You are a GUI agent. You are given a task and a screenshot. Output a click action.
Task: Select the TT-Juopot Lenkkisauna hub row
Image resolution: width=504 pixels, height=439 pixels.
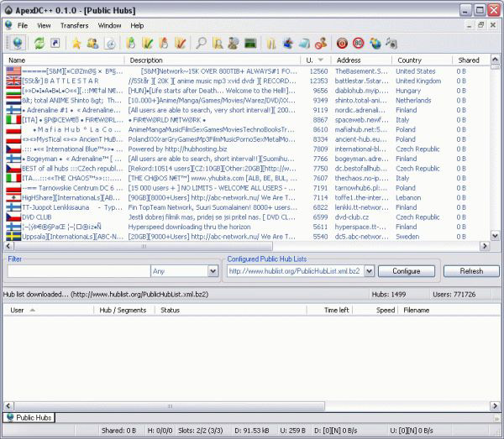[248, 207]
